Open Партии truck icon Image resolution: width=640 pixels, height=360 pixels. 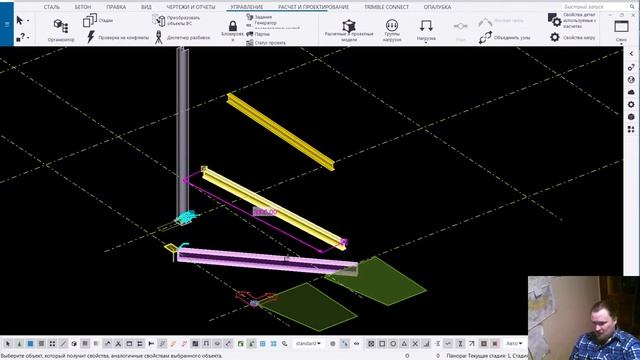pyautogui.click(x=250, y=34)
